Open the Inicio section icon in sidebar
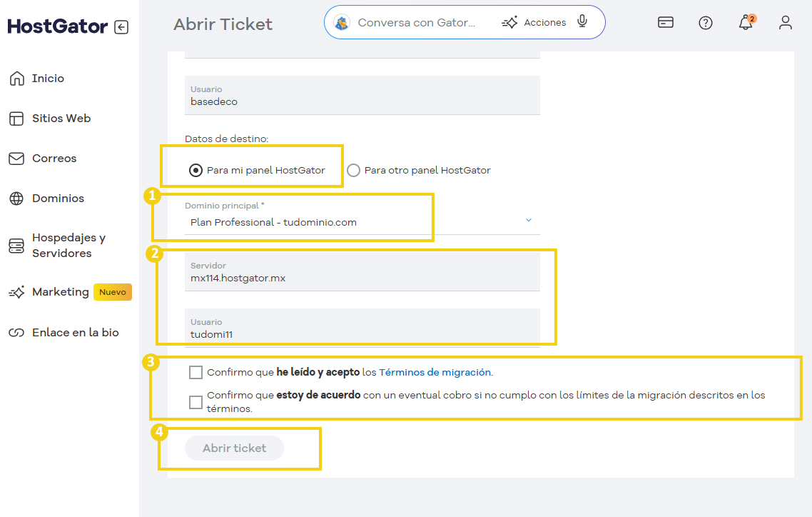This screenshot has height=517, width=812. point(16,78)
